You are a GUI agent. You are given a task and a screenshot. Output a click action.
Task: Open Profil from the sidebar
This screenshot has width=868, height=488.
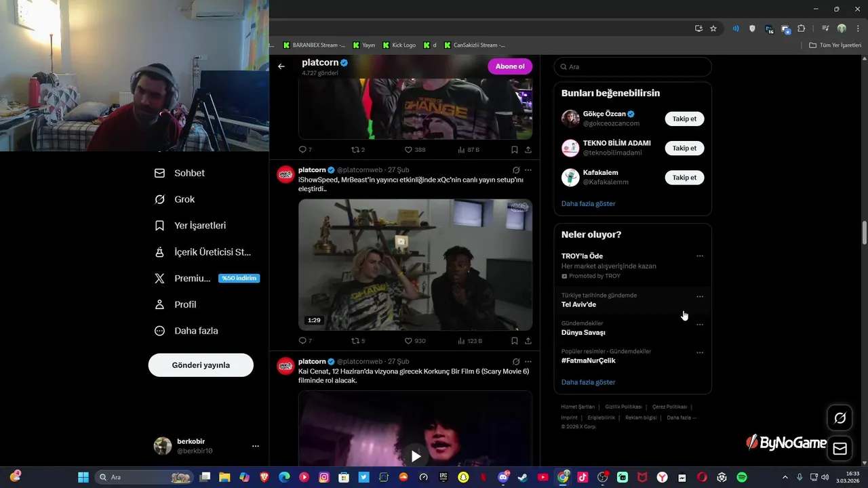[x=176, y=305]
